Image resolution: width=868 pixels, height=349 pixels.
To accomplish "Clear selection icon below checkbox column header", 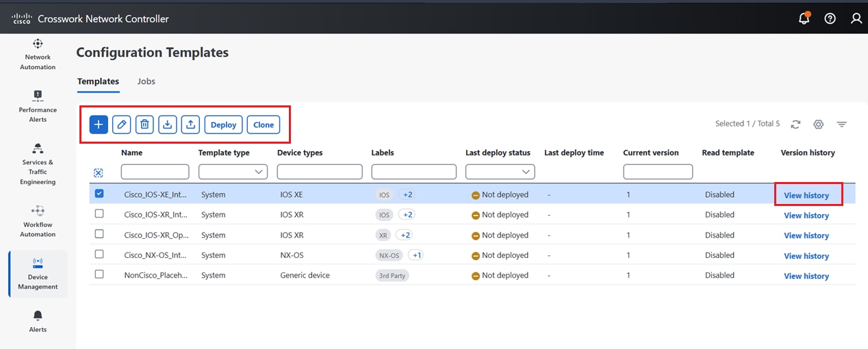I will [x=98, y=173].
